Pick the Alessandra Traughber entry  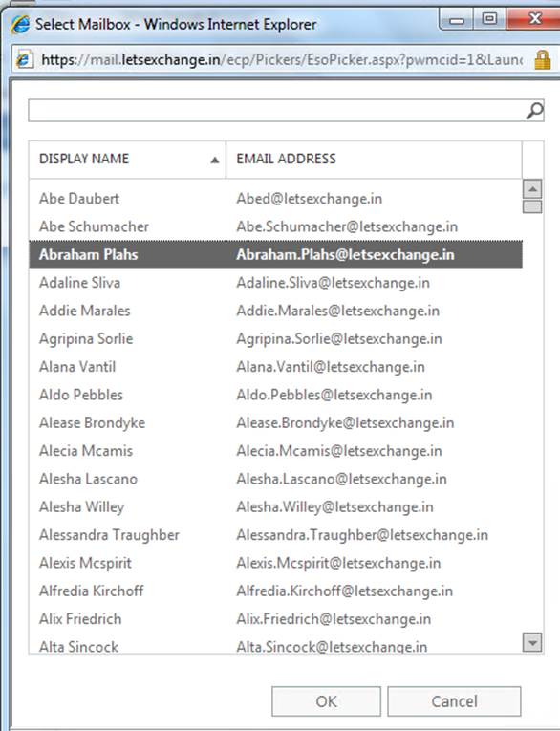275,535
